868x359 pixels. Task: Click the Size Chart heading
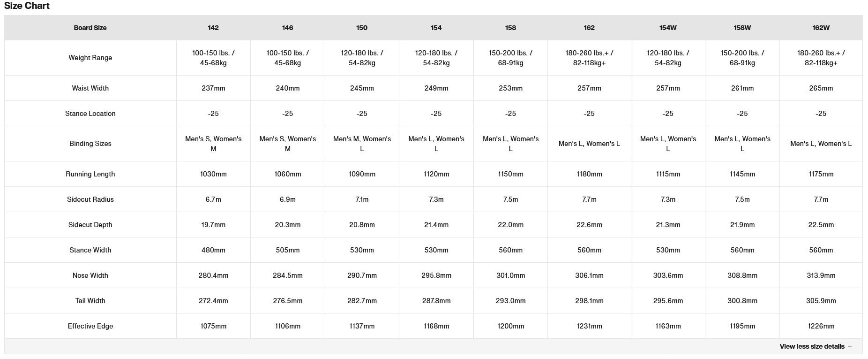click(27, 6)
